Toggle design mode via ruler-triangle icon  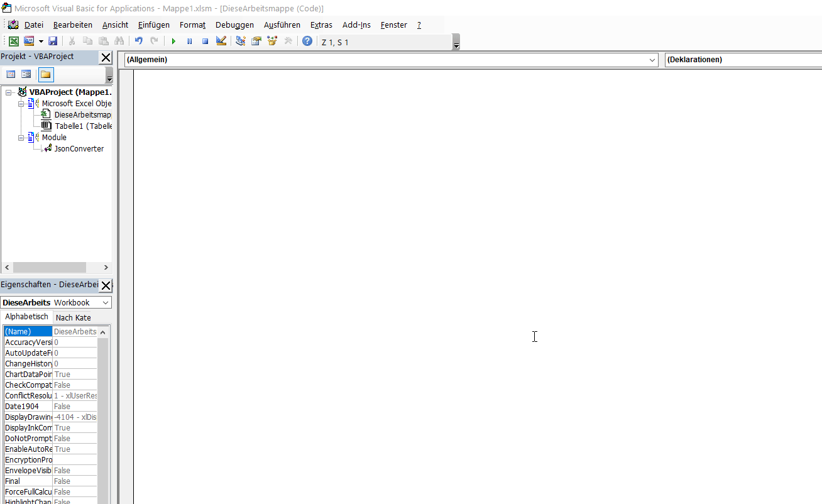click(221, 41)
